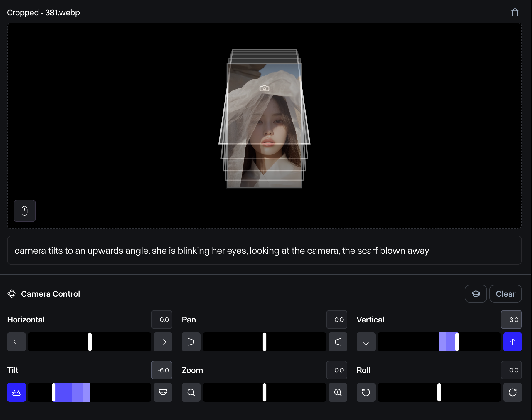Zoom out using the magnifier minus icon

tap(191, 392)
